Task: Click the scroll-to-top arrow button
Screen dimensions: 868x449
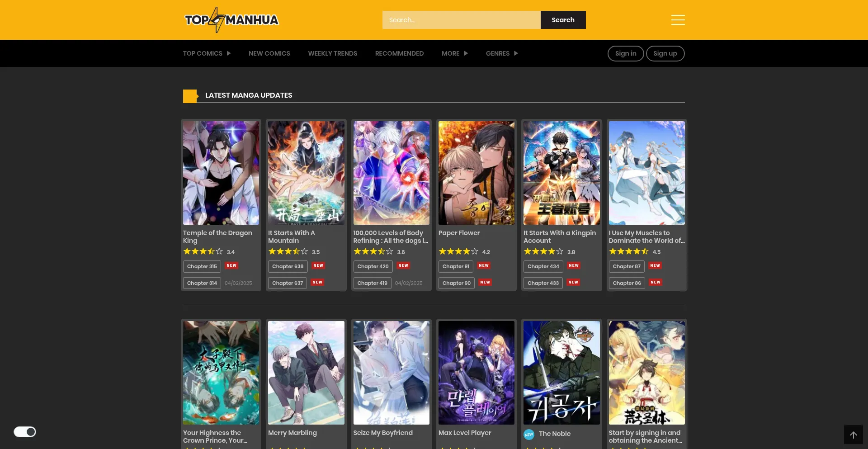Action: (853, 435)
